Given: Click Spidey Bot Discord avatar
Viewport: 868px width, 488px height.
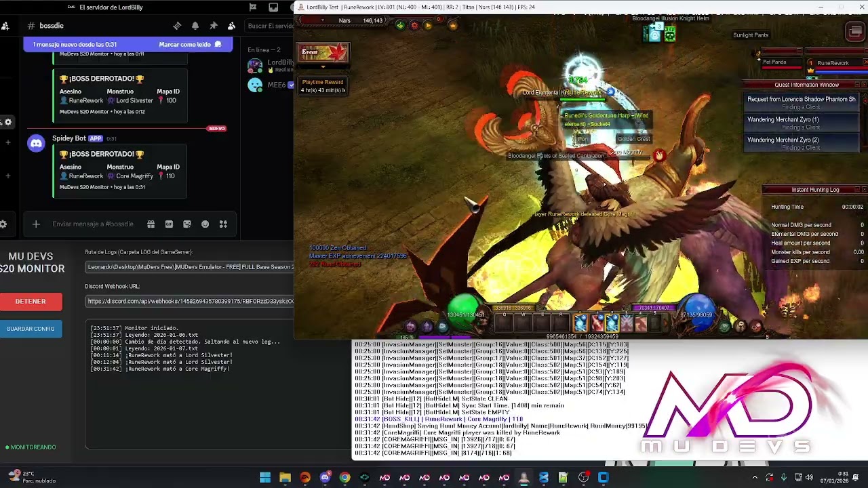Looking at the screenshot, I should click(35, 142).
